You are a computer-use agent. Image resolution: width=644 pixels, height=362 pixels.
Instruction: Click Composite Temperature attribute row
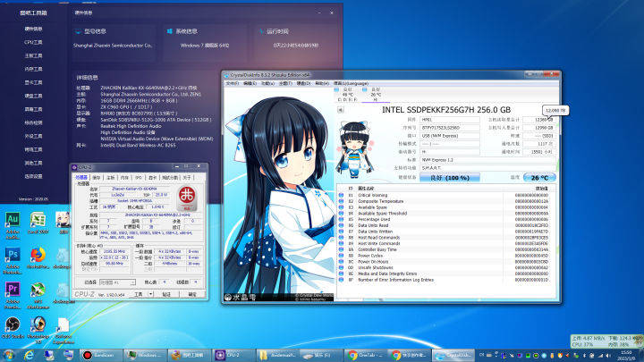tap(447, 201)
